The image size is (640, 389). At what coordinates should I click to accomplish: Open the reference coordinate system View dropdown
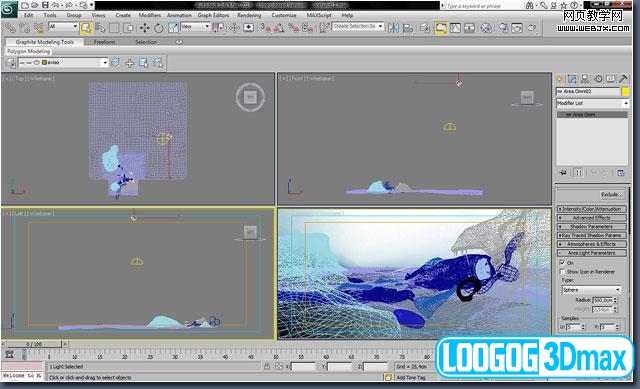(196, 27)
